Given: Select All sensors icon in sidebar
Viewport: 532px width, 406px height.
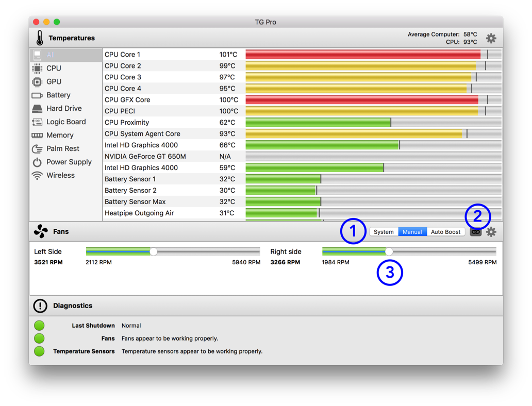Looking at the screenshot, I should click(x=37, y=55).
